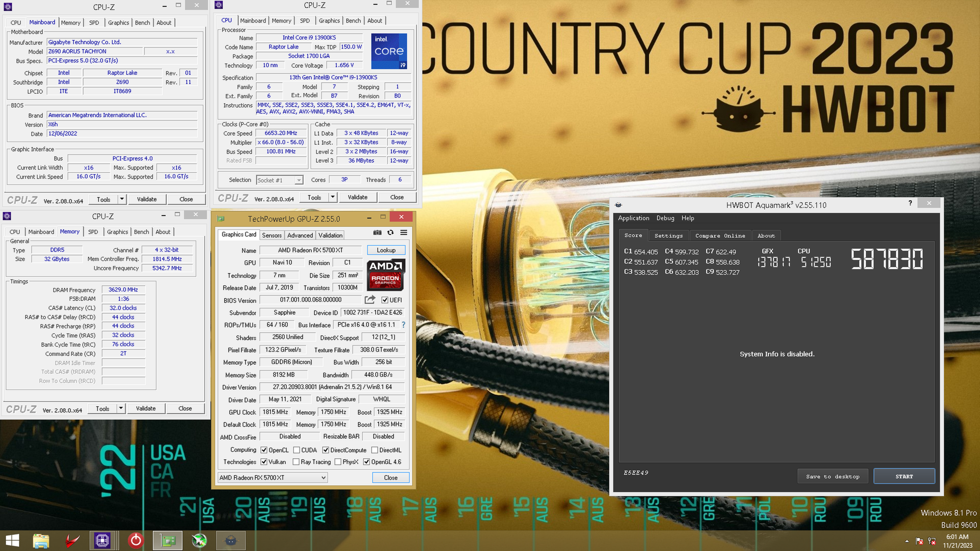980x551 pixels.
Task: Click the Core Speed value 6653.20 MHz
Action: point(281,133)
